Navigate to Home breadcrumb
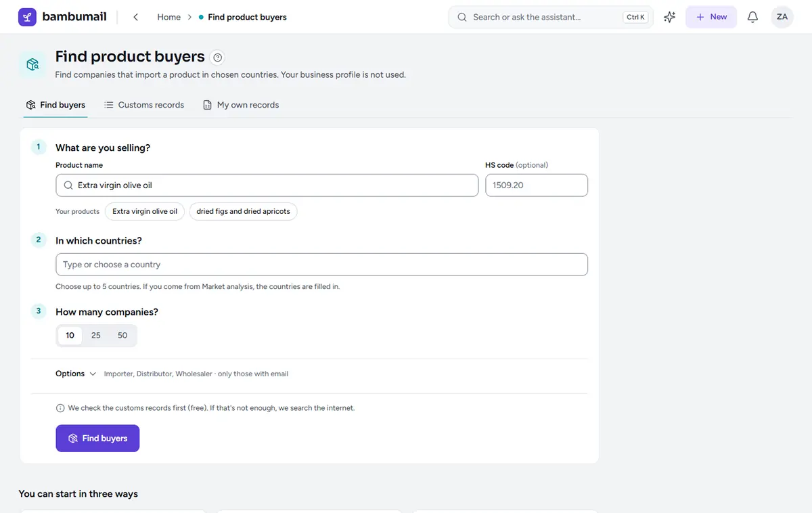Viewport: 812px width, 513px height. point(168,17)
